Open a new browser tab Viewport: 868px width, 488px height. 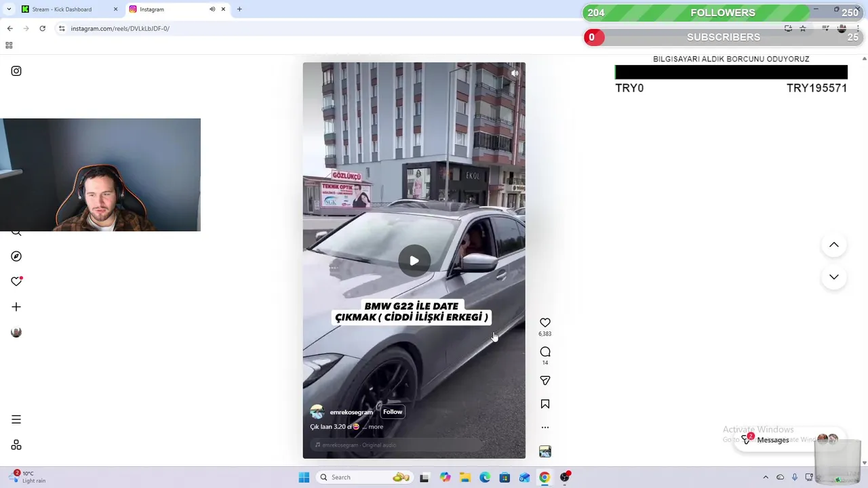click(x=239, y=9)
